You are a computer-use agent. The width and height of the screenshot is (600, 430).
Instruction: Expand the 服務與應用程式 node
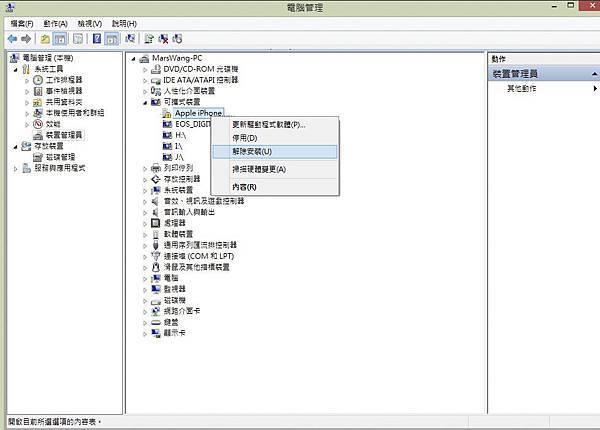(16, 168)
